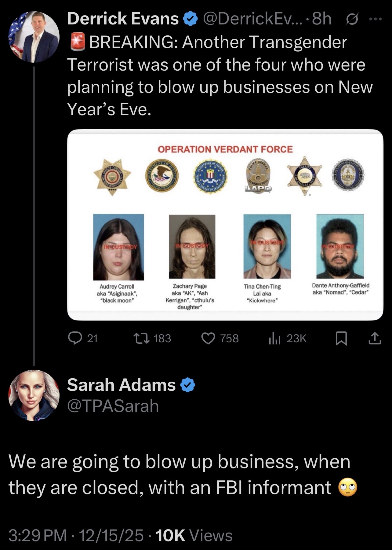Click Derrick Evans' blue verified badge

click(190, 19)
